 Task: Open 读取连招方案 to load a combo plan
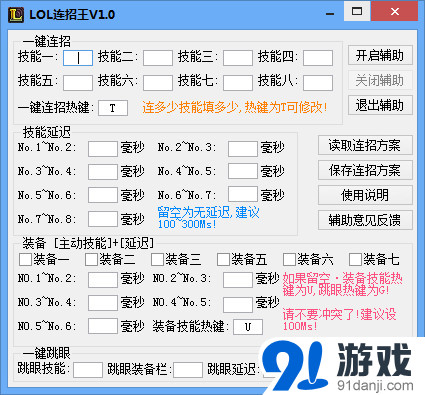click(x=365, y=145)
